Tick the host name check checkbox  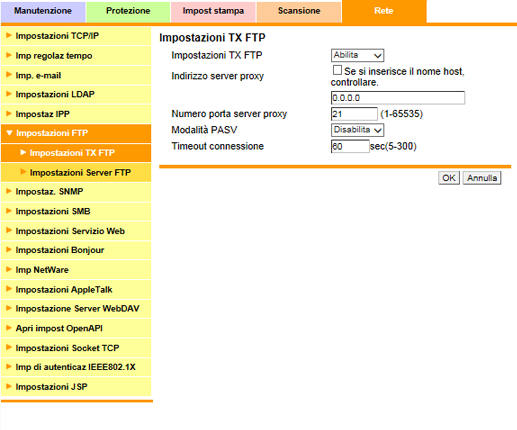tap(337, 70)
